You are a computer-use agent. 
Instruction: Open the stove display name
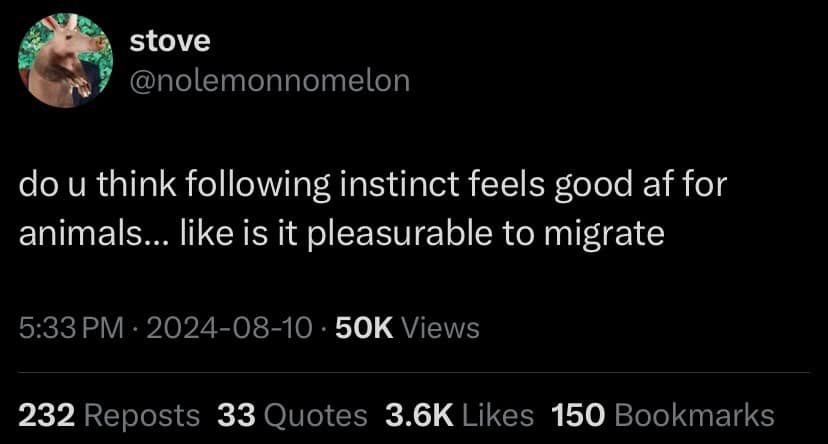pos(171,40)
